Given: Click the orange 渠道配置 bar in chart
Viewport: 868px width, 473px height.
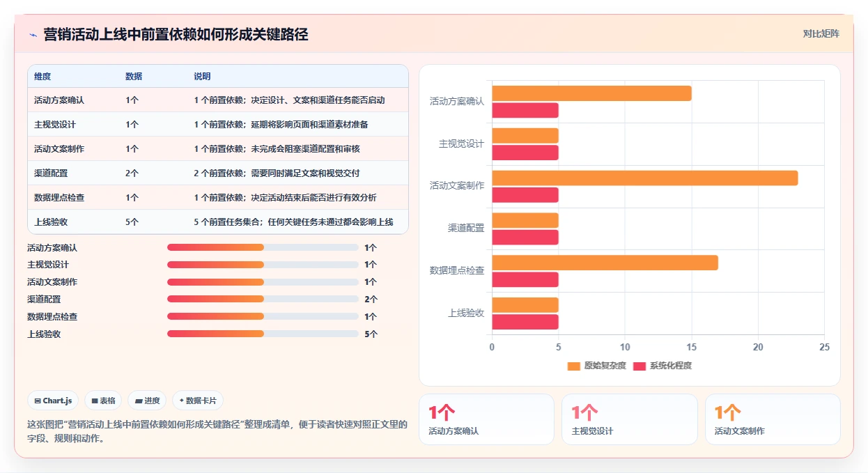Looking at the screenshot, I should [x=525, y=220].
